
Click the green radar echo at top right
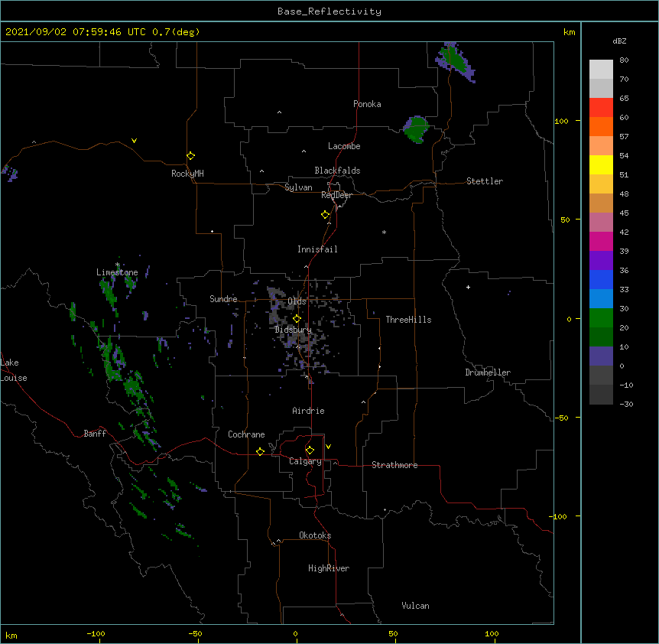(455, 61)
